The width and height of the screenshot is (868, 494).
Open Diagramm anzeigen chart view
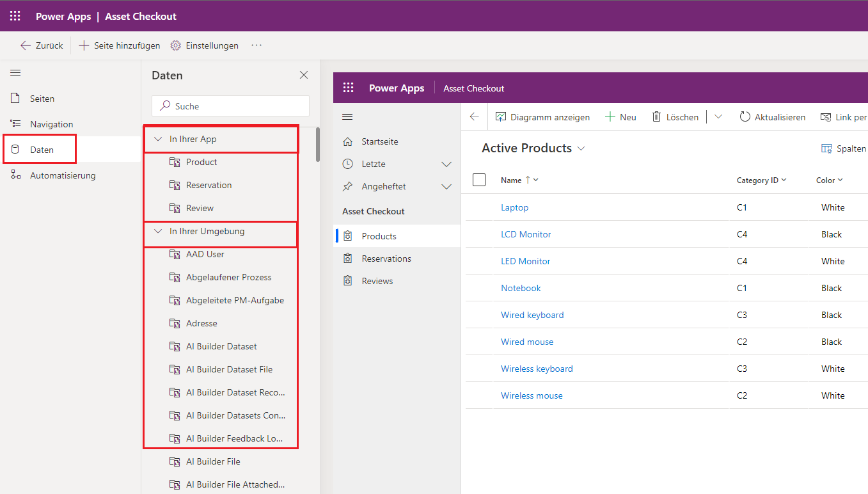(x=542, y=117)
